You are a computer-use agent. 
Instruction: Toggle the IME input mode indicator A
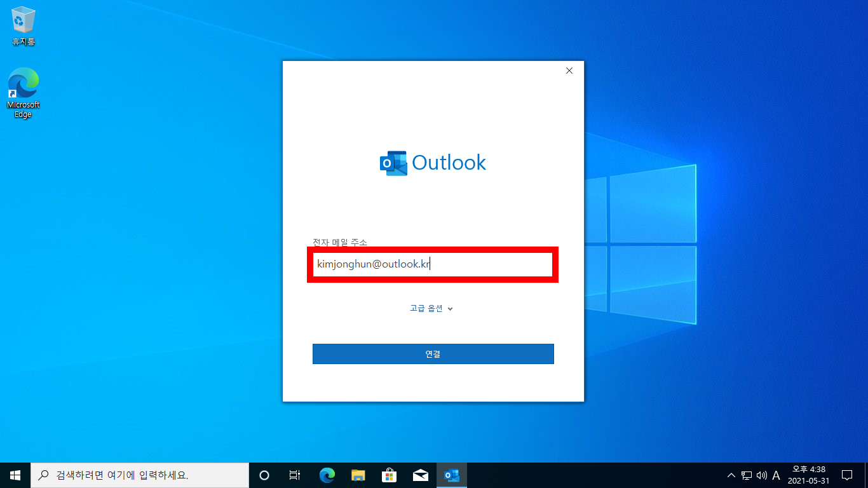coord(776,475)
